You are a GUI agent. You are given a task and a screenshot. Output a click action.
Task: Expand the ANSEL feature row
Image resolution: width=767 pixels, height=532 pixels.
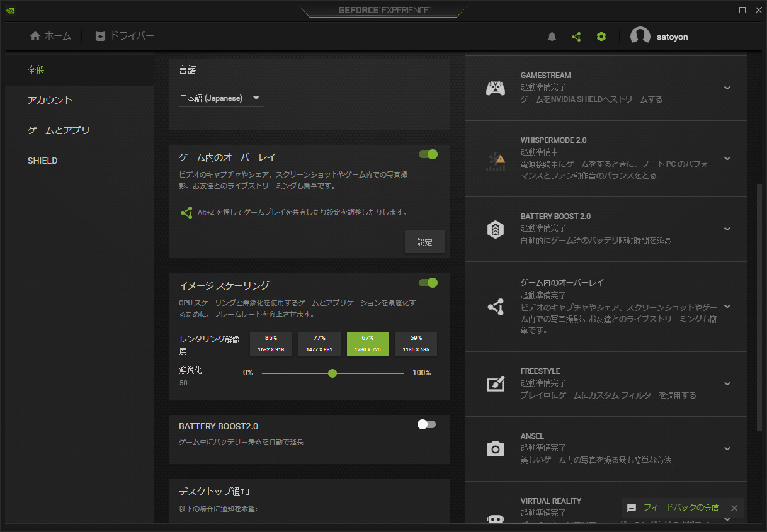[727, 448]
